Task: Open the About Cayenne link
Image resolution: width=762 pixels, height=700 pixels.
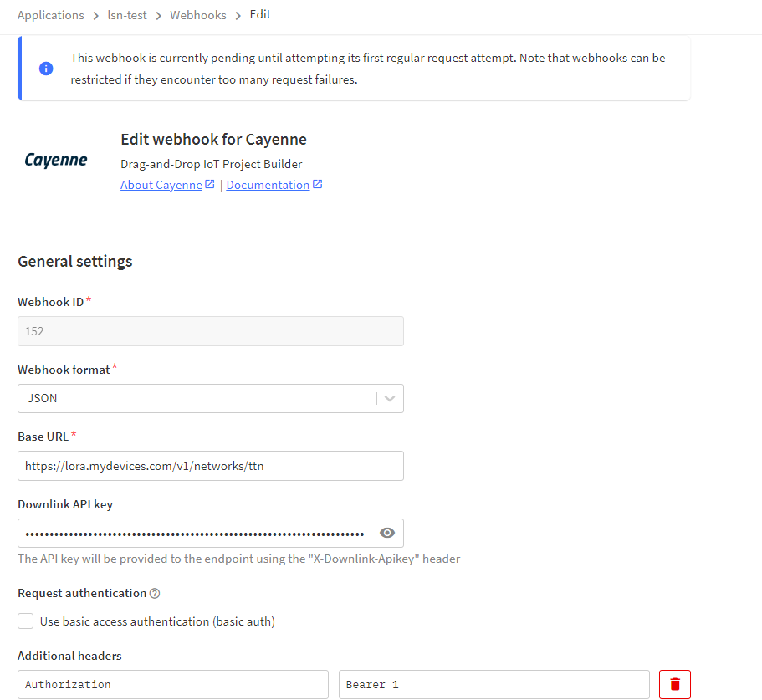Action: coord(161,185)
